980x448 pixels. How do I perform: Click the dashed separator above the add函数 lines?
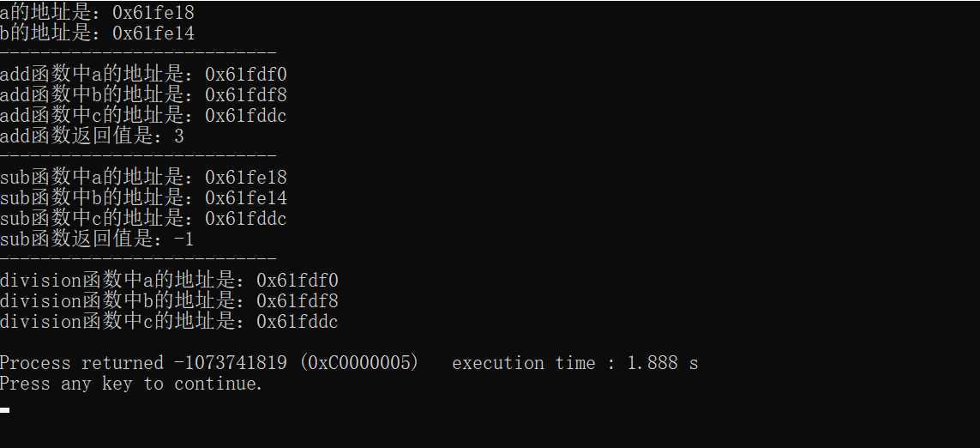pyautogui.click(x=138, y=53)
